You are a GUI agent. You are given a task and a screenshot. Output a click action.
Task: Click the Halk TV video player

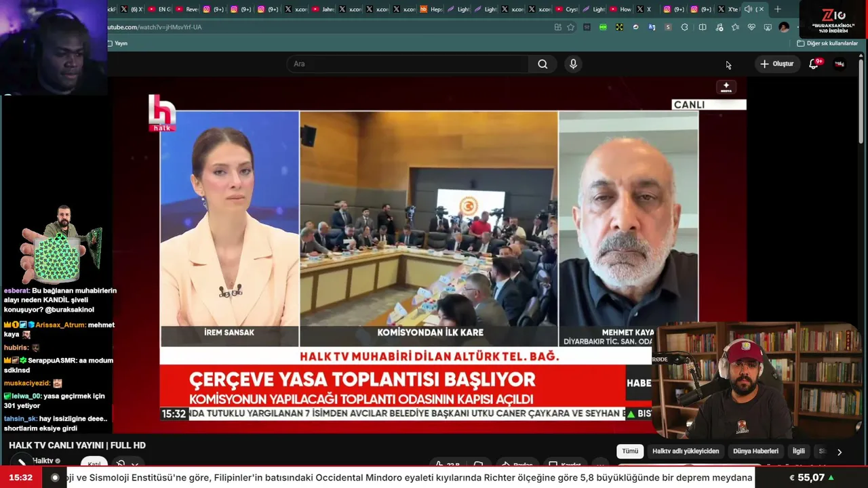(x=430, y=254)
